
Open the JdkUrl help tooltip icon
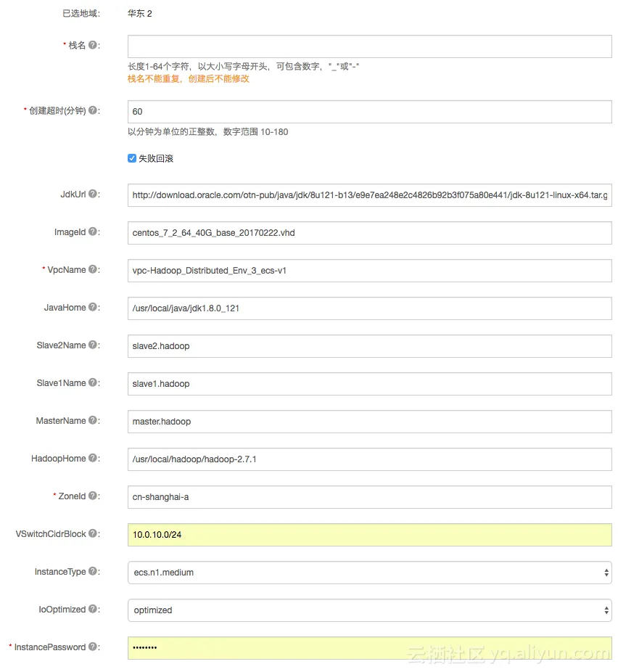click(93, 194)
